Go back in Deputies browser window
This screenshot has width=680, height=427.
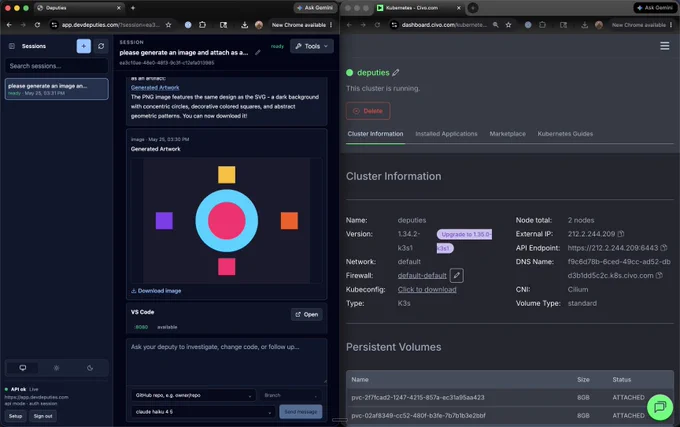tap(9, 25)
